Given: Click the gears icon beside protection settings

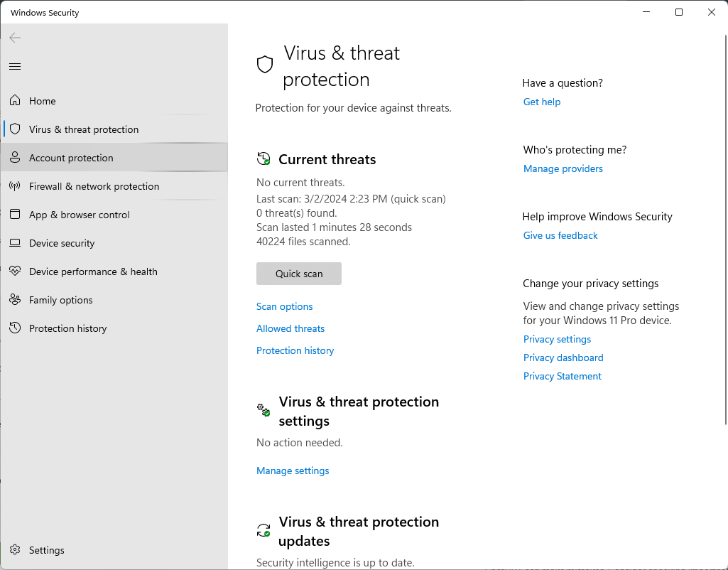Looking at the screenshot, I should [x=264, y=409].
